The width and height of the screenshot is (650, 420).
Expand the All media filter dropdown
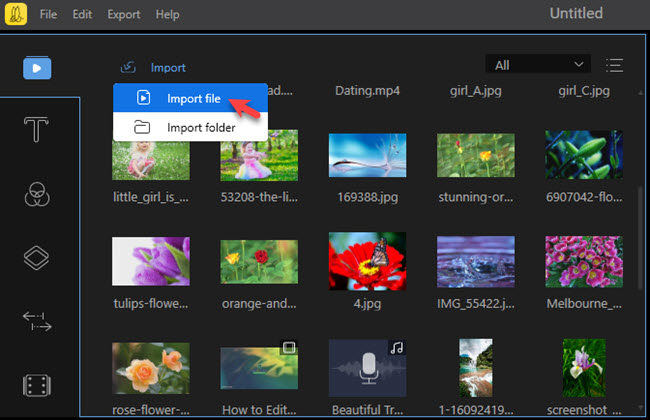(538, 65)
